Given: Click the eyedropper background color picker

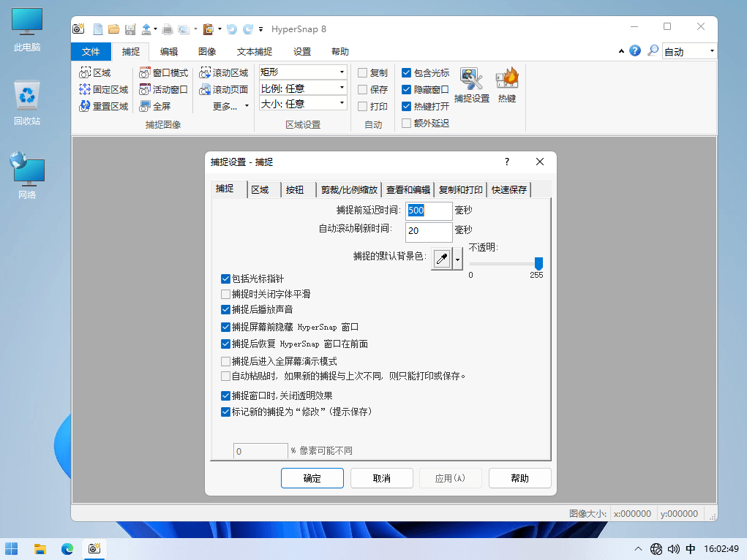Looking at the screenshot, I should pos(442,259).
